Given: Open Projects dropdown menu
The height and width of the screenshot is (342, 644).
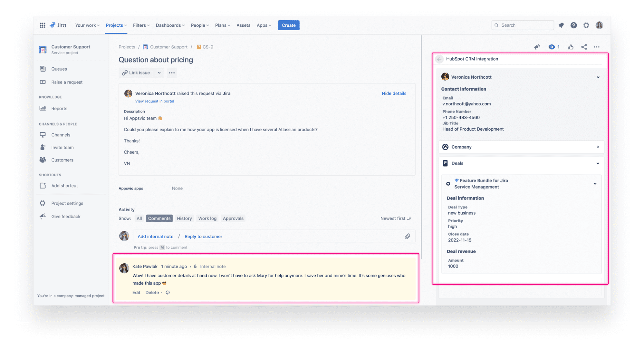Looking at the screenshot, I should coord(116,25).
